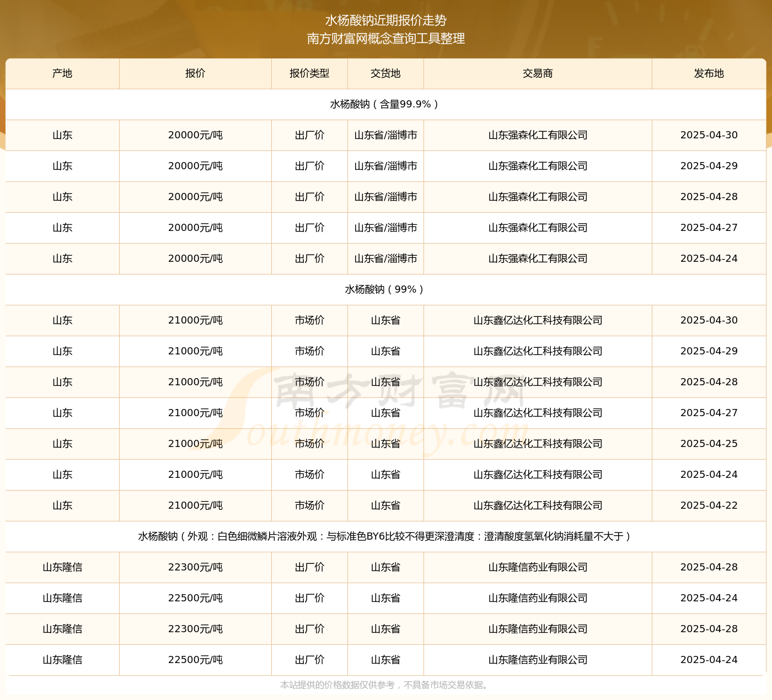Click the 发布地 column header
Viewport: 772px width, 700px height.
709,73
